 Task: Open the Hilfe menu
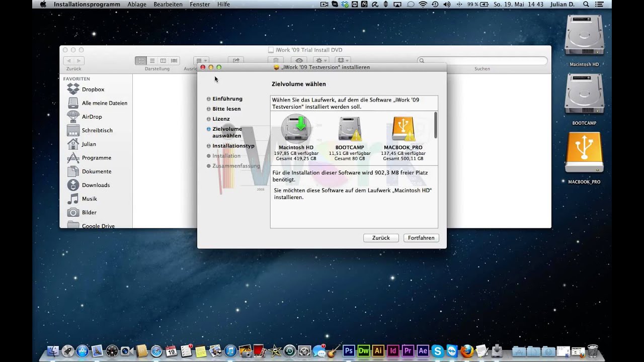point(223,4)
